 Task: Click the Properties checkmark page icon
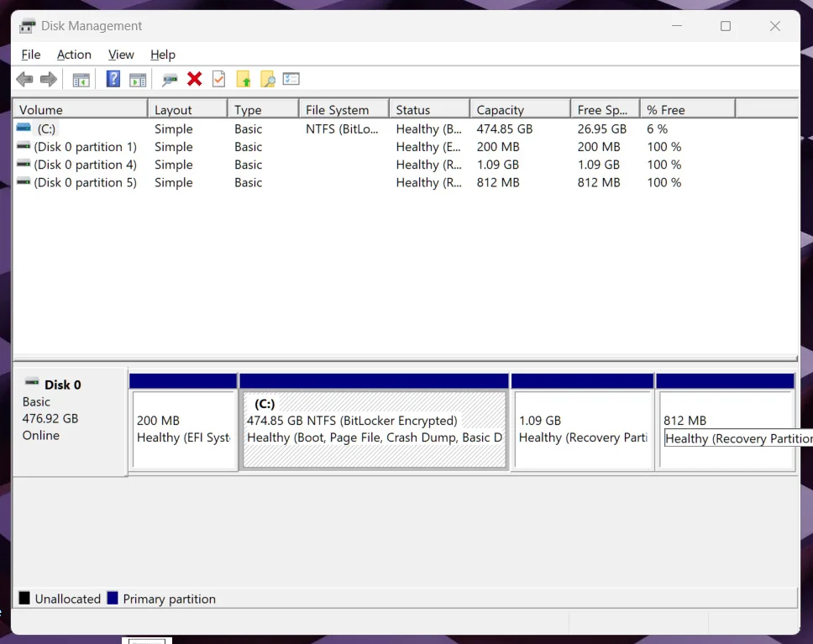point(219,79)
